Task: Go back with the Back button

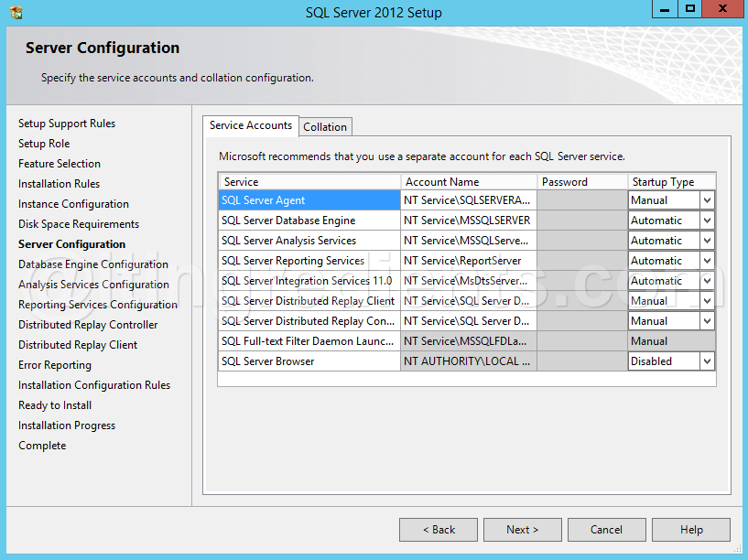Action: 439,530
